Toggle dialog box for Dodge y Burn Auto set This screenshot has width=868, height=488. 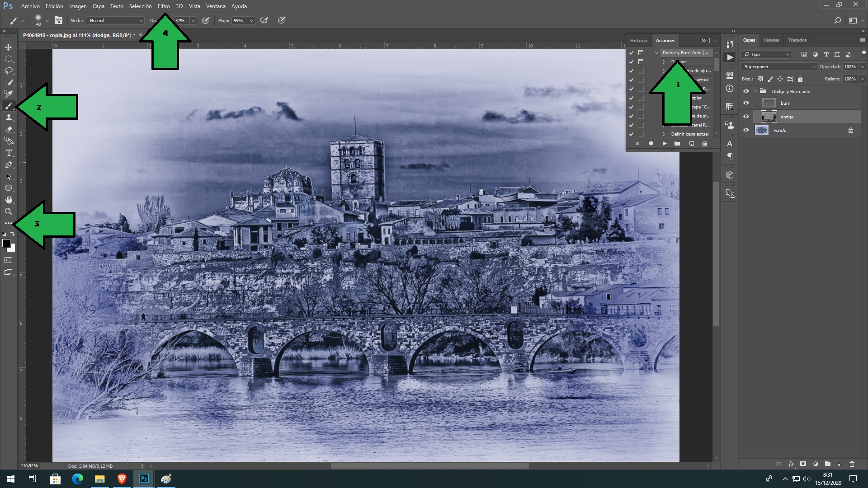pyautogui.click(x=641, y=53)
